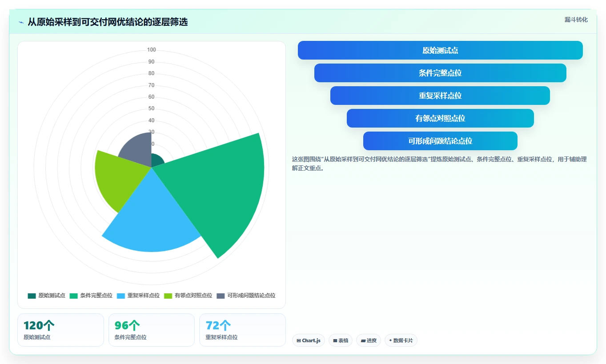Click the axis label 100 on the chart
Viewport: 606px width, 364px height.
click(x=152, y=50)
